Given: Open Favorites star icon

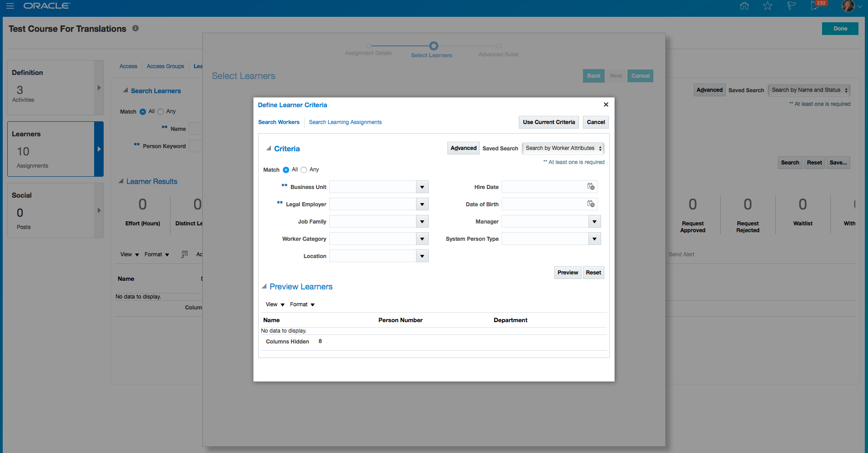Looking at the screenshot, I should (768, 6).
